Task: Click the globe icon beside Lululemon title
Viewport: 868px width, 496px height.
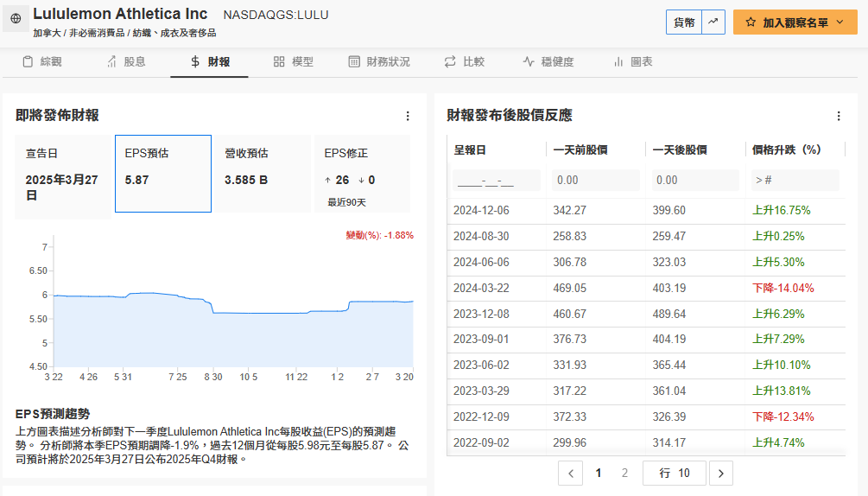Action: (16, 18)
